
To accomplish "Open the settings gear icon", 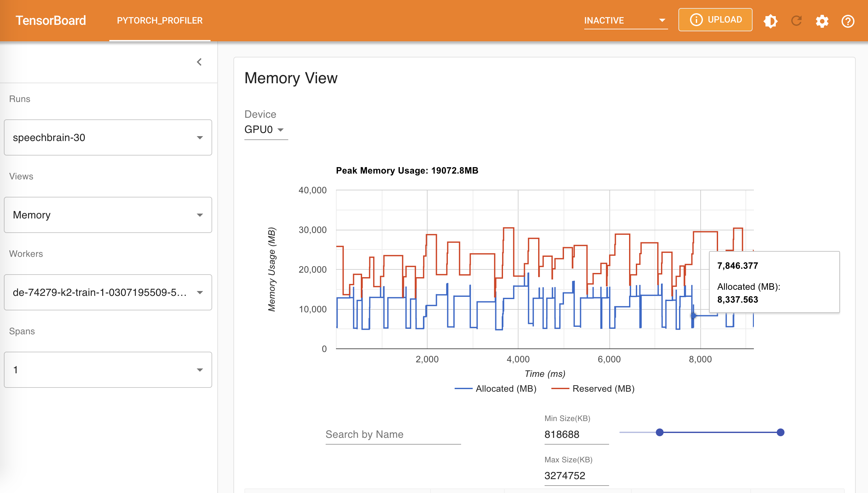I will (x=822, y=21).
